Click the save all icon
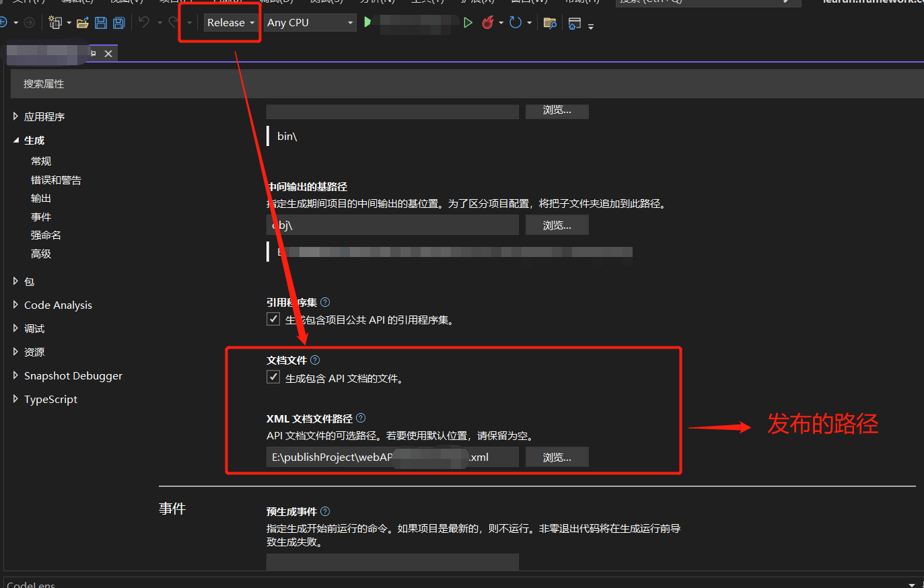 coord(119,23)
